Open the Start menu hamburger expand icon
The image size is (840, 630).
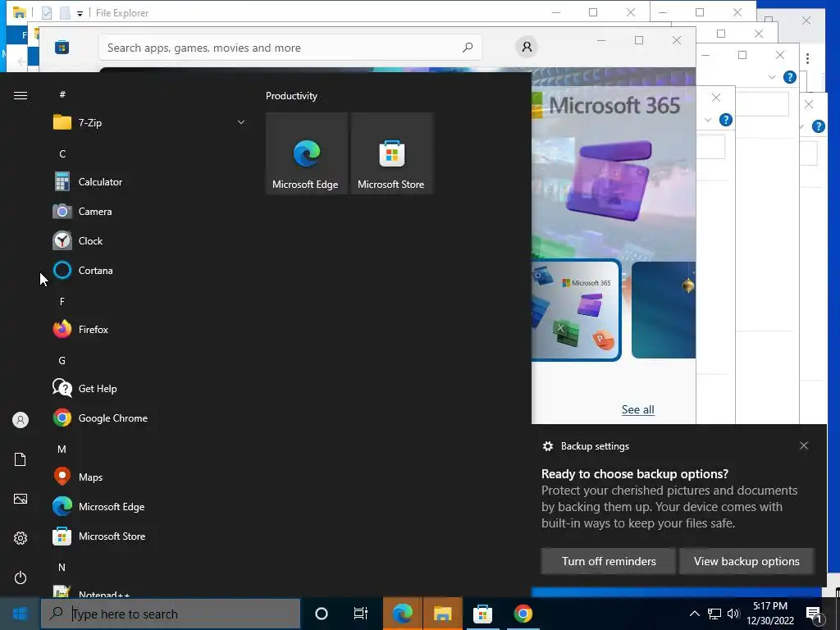tap(21, 95)
